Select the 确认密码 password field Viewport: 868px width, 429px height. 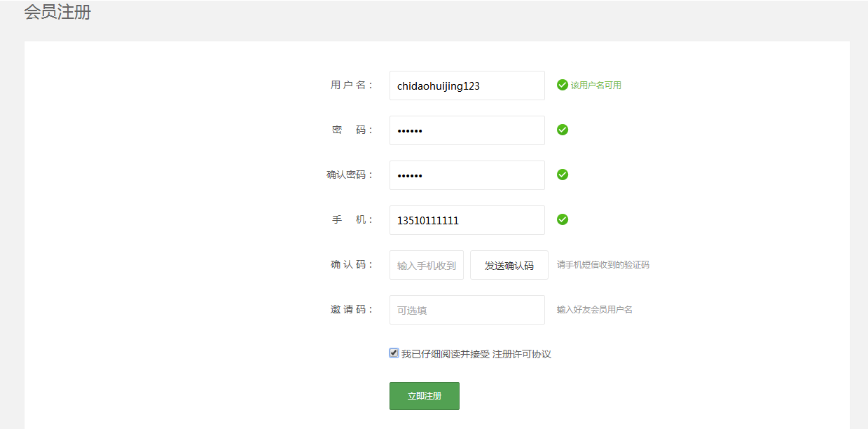click(467, 175)
